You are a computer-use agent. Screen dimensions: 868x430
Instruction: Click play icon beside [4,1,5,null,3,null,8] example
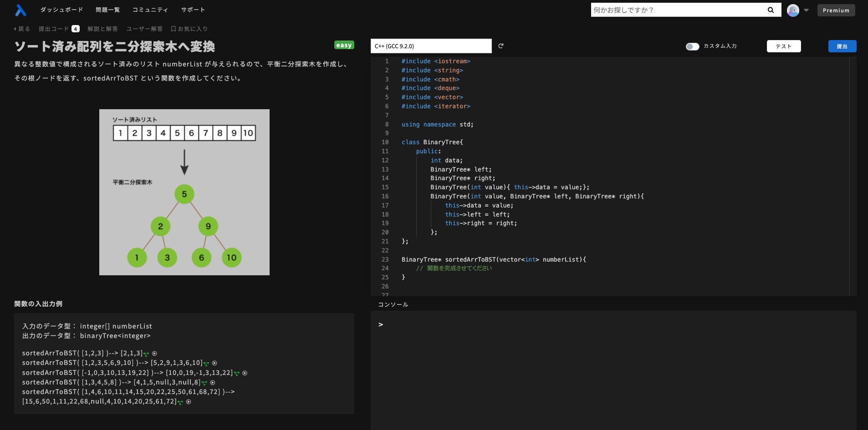click(212, 383)
